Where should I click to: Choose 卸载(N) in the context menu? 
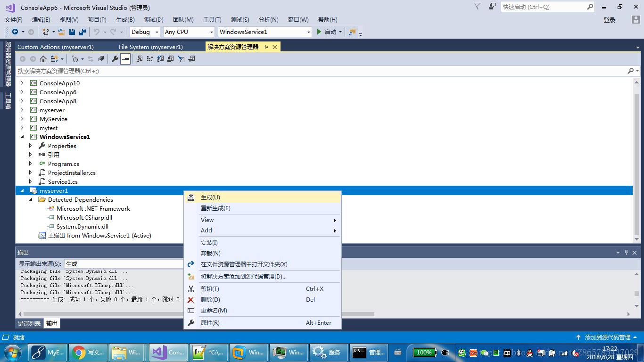[x=262, y=253]
